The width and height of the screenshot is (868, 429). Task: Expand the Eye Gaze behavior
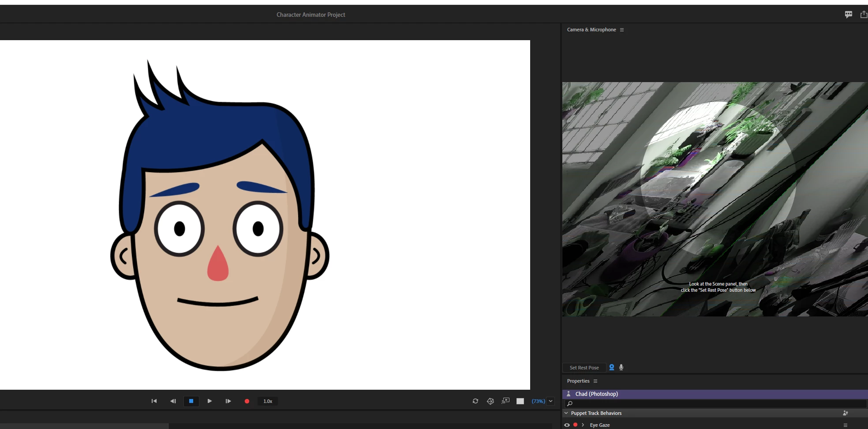click(x=583, y=425)
